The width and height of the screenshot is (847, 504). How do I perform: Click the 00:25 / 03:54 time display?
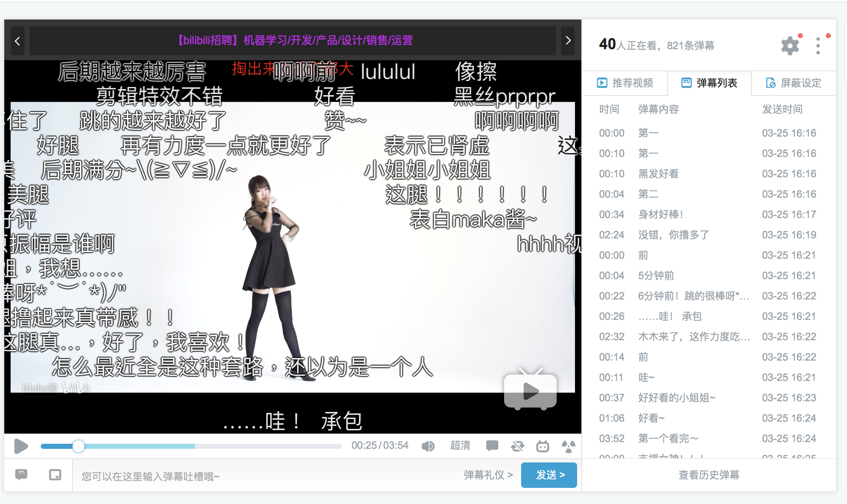(380, 445)
